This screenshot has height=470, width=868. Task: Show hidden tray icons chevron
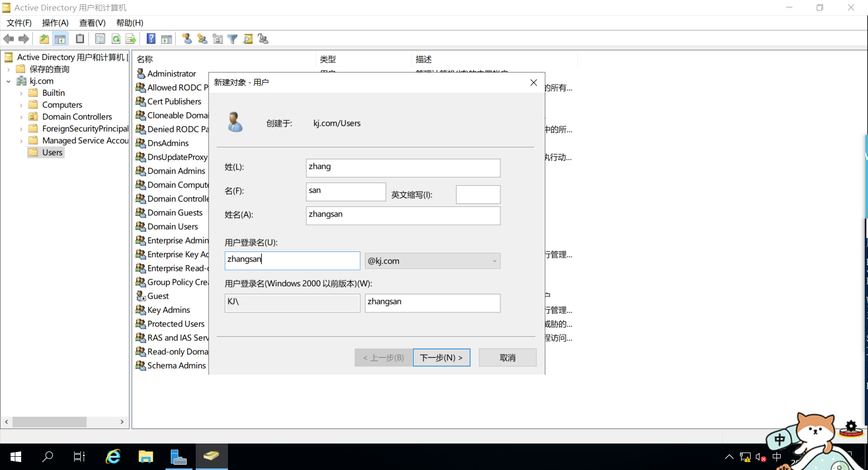[729, 457]
